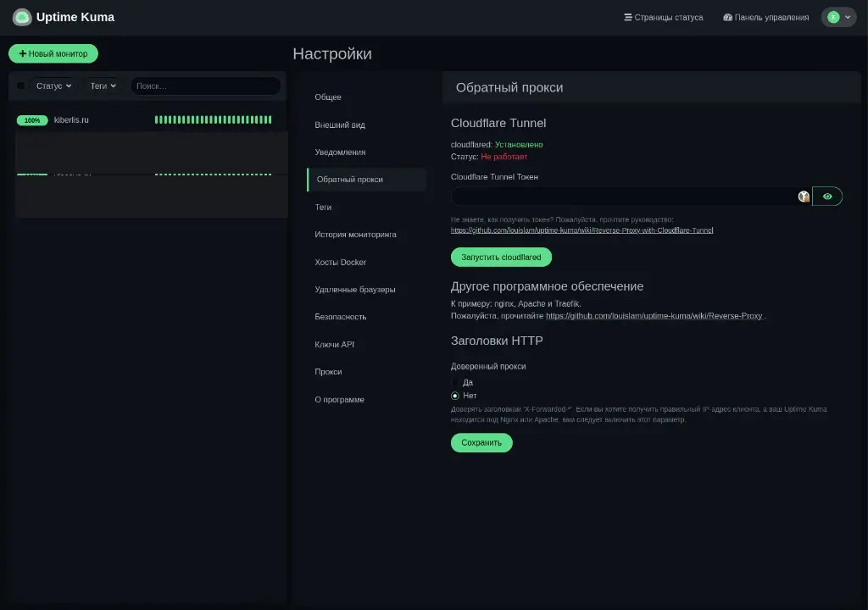Go to Панель управления

click(765, 17)
